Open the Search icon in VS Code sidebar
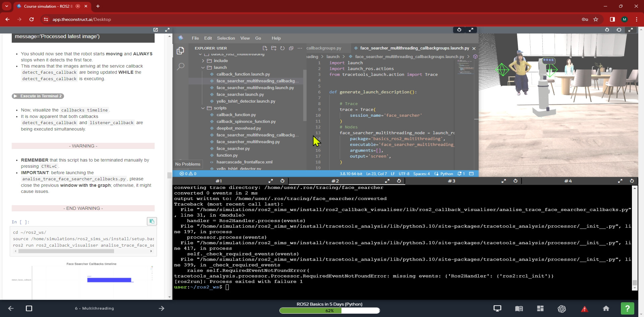The height and width of the screenshot is (317, 644). (x=180, y=66)
